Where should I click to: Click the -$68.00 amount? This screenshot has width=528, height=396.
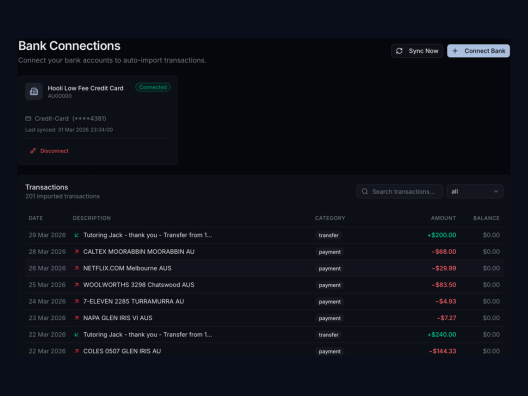pyautogui.click(x=444, y=252)
